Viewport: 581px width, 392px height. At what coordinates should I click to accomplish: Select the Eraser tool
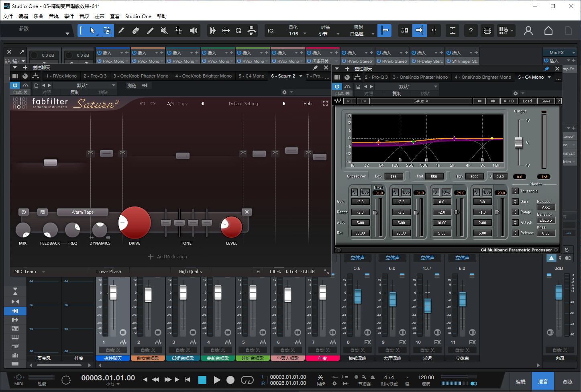tap(136, 31)
